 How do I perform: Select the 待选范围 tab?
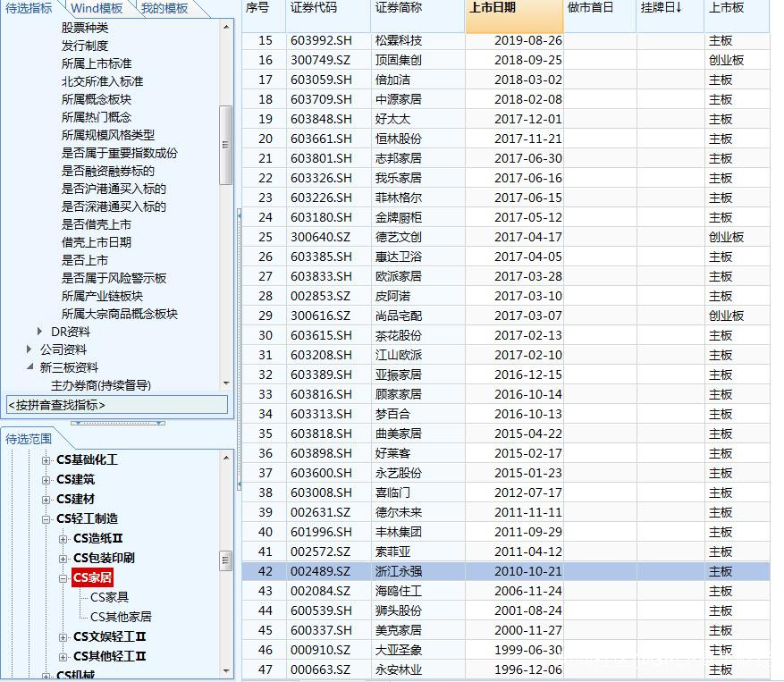point(29,439)
